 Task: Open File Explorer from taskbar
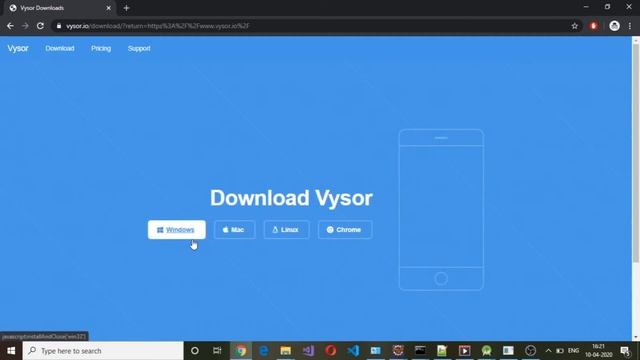pyautogui.click(x=286, y=351)
